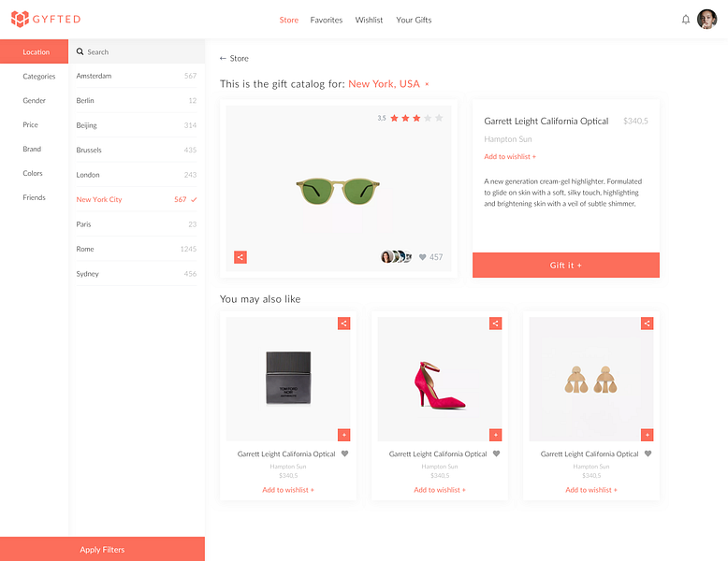The height and width of the screenshot is (561, 728).
Task: Click the third rating star
Action: click(416, 118)
